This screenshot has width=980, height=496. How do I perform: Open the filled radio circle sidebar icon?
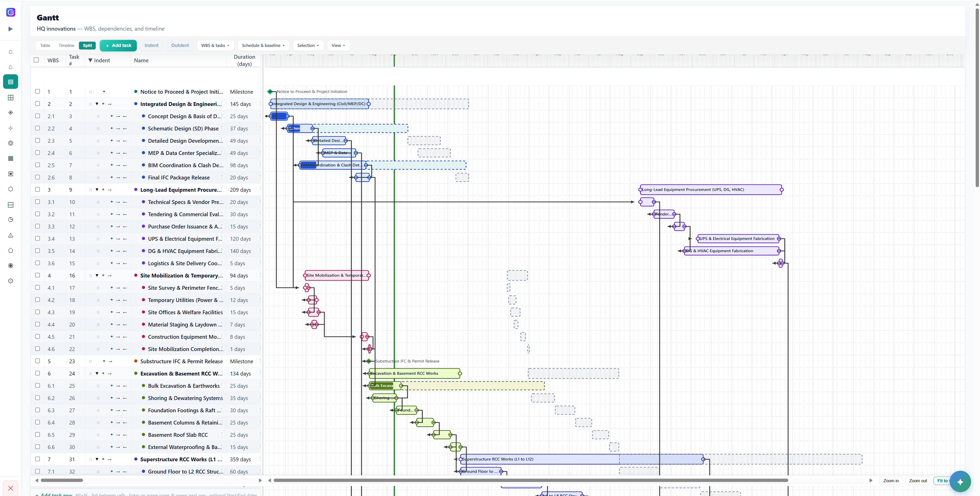point(11,265)
